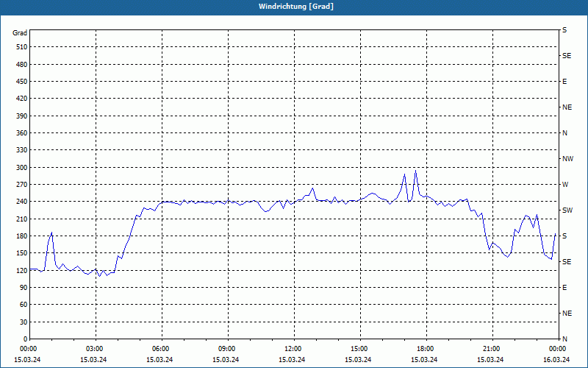Click the 18:00 time label
The image size is (588, 368).
[427, 349]
